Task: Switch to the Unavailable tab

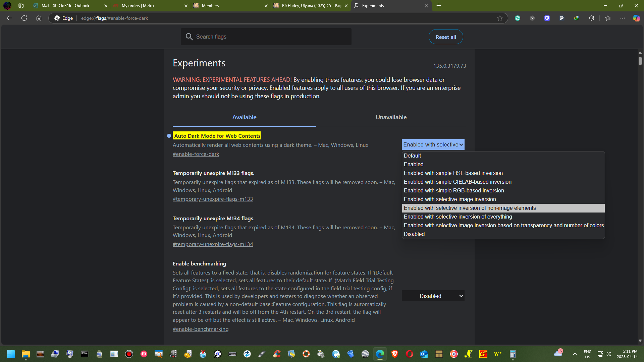Action: [391, 117]
